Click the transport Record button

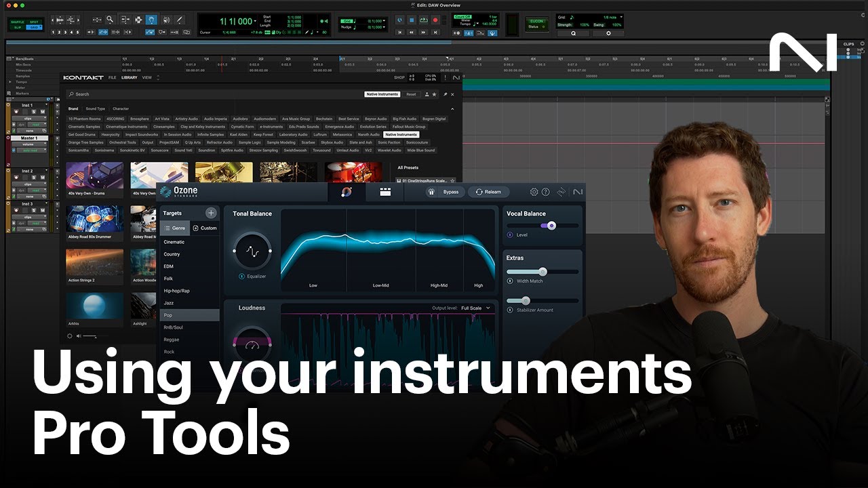[435, 20]
